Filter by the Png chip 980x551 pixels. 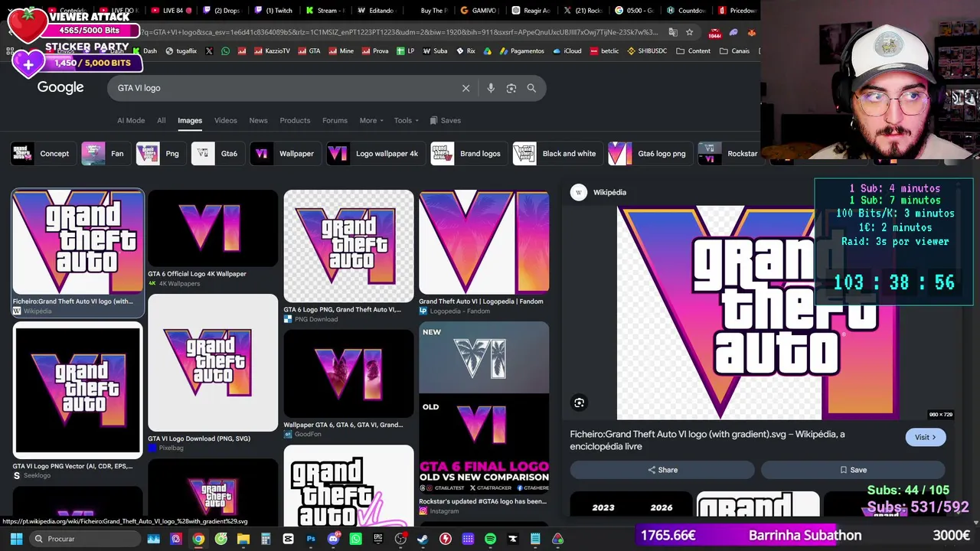[x=161, y=153]
